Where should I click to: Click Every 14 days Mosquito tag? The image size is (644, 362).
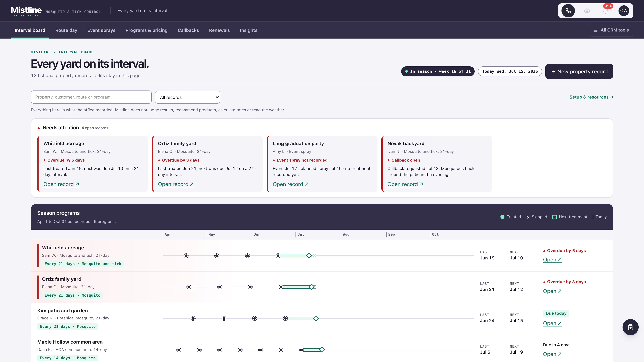click(x=67, y=358)
